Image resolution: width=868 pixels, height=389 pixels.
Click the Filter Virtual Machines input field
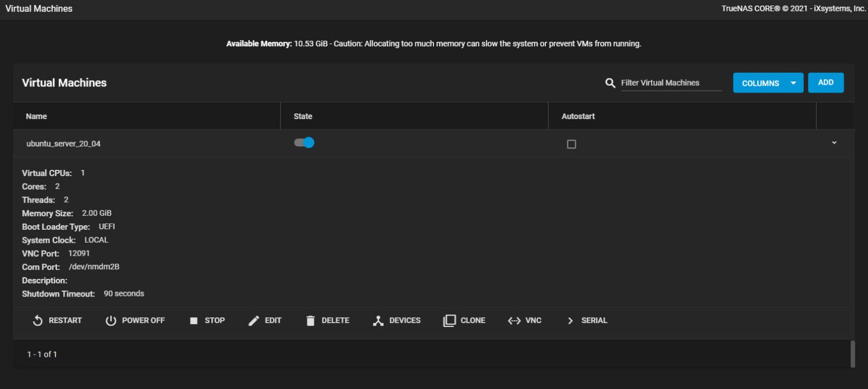pos(661,83)
